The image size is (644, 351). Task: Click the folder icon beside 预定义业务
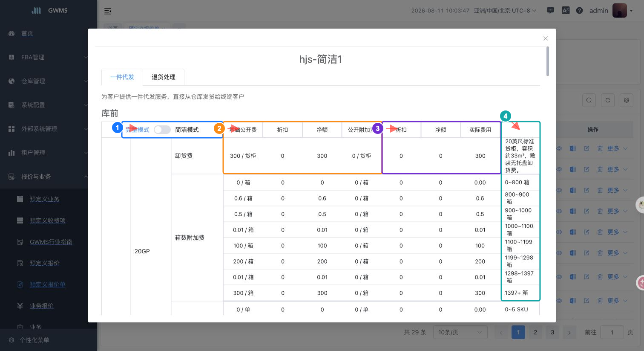(20, 199)
